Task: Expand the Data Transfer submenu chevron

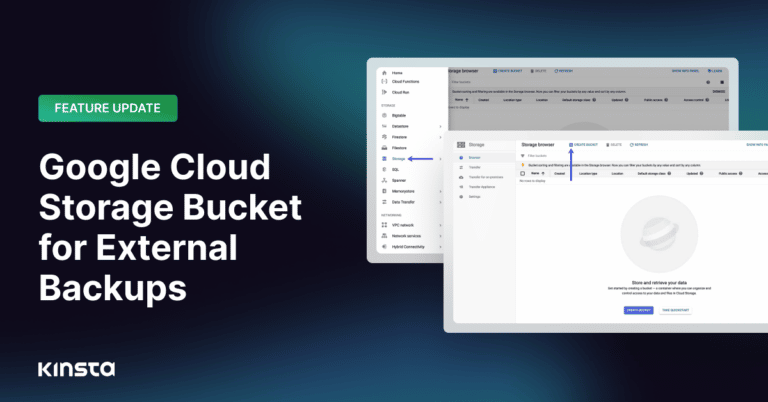Action: 440,202
